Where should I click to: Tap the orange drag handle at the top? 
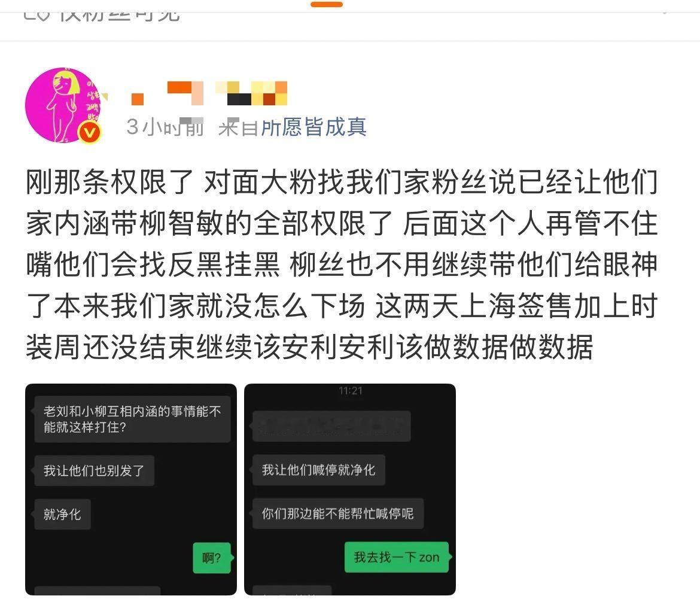coord(327,4)
